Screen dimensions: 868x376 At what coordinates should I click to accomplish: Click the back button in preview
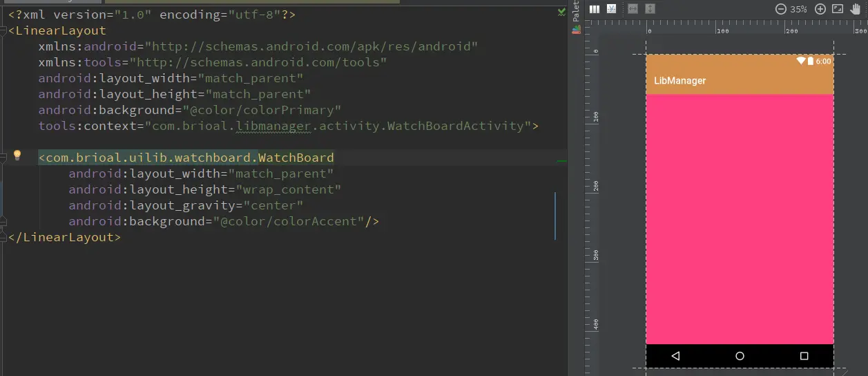(x=676, y=356)
